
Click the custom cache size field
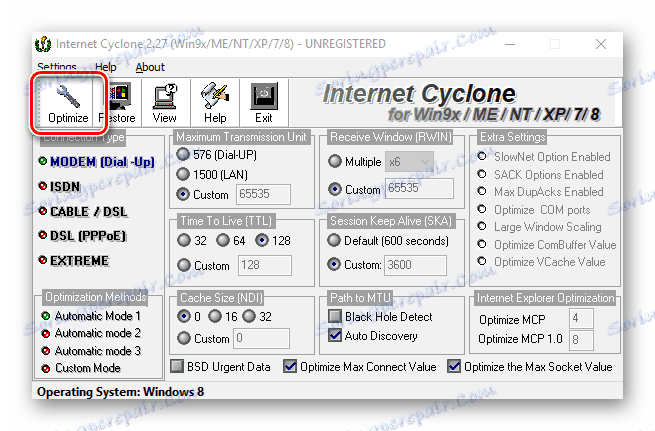tap(261, 338)
